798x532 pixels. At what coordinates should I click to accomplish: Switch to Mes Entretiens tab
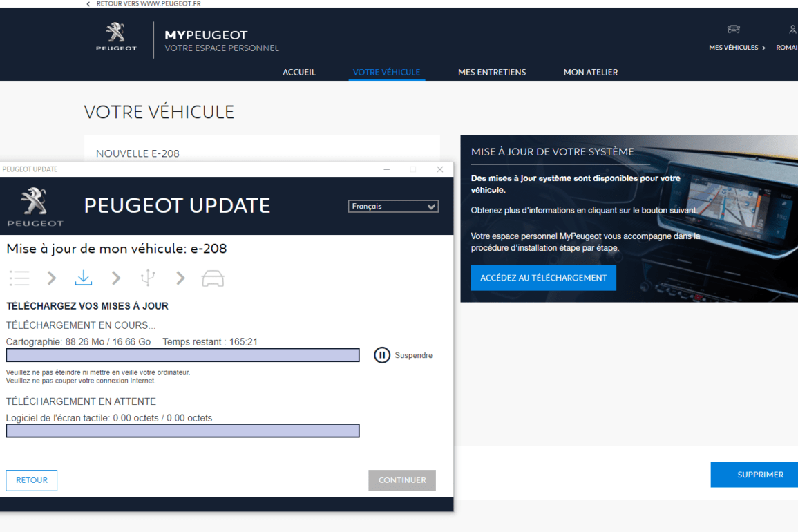[x=491, y=72]
